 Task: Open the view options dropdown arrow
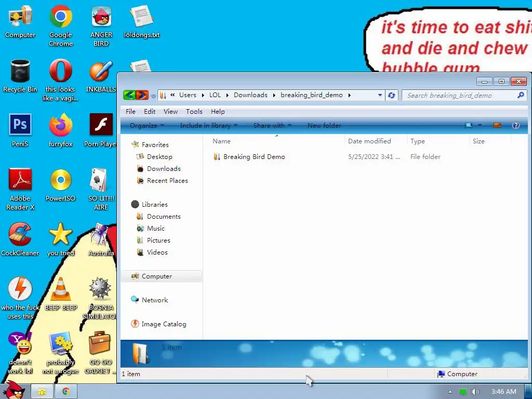480,126
